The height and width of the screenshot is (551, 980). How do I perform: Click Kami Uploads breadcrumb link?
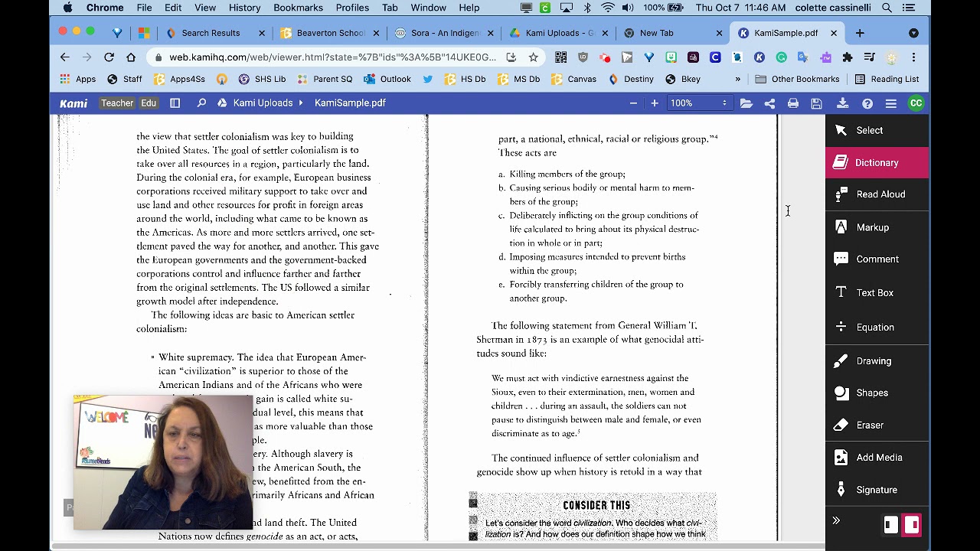[263, 103]
